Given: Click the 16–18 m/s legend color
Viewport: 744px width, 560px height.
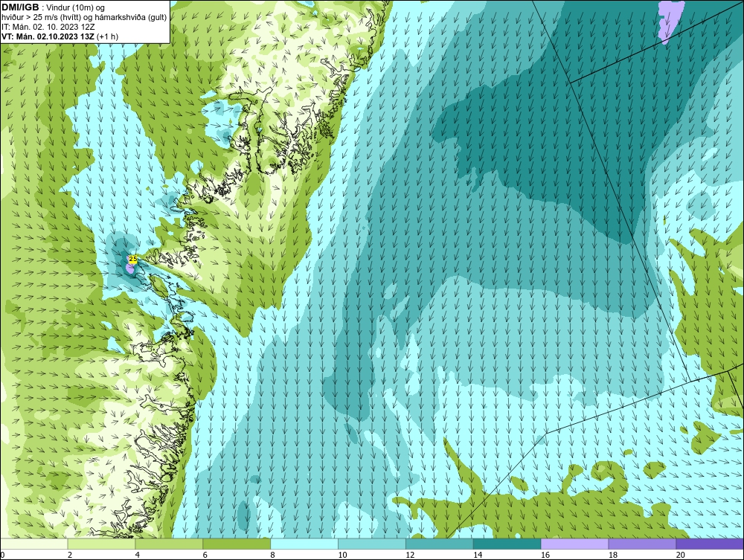Looking at the screenshot, I should click(x=574, y=544).
